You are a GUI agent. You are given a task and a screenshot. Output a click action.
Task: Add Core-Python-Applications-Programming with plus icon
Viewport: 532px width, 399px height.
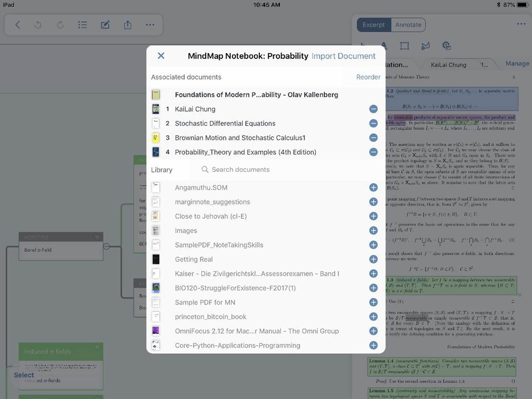point(373,345)
